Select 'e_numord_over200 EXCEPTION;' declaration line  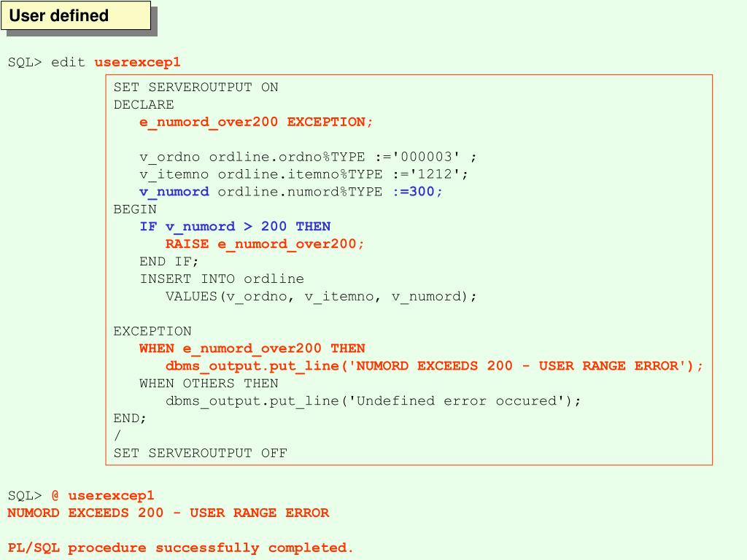[x=256, y=122]
